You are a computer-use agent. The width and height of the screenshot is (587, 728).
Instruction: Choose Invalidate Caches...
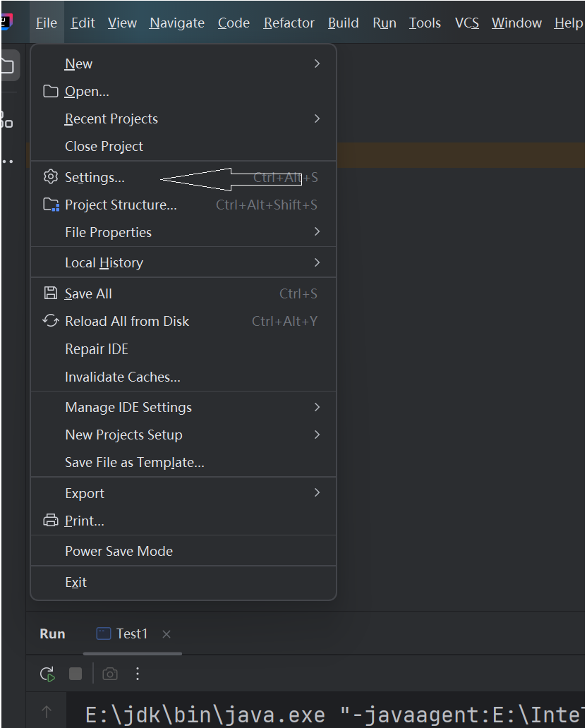coord(183,377)
